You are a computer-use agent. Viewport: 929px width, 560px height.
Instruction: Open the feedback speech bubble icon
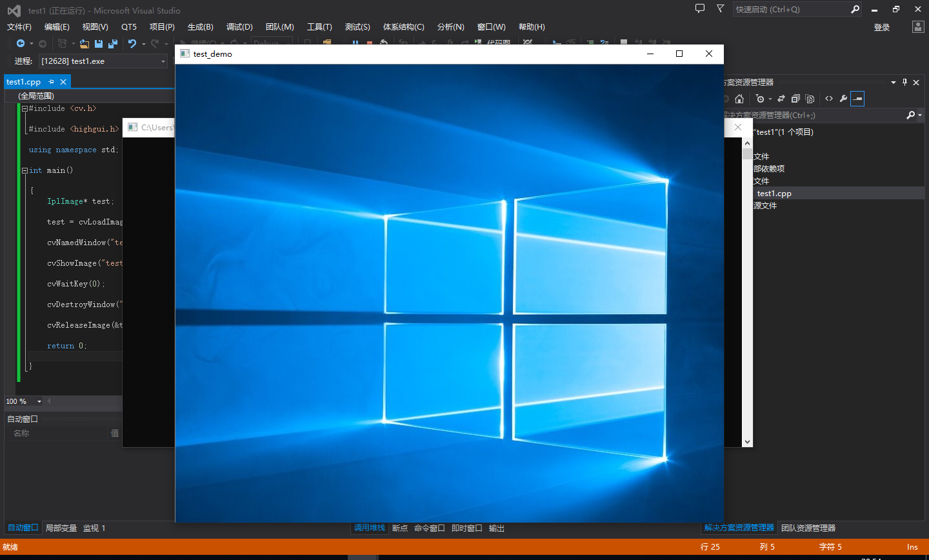click(x=700, y=8)
